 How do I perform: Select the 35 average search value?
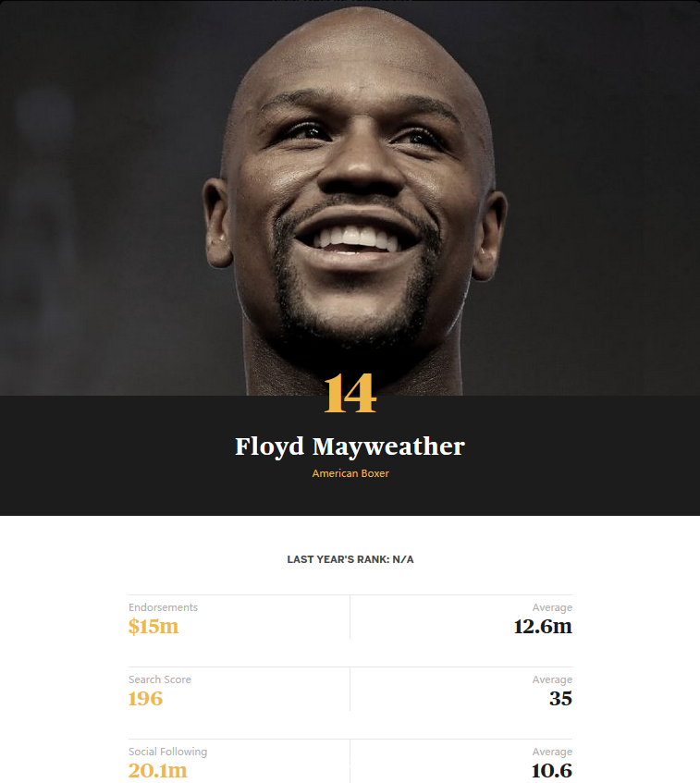point(560,699)
